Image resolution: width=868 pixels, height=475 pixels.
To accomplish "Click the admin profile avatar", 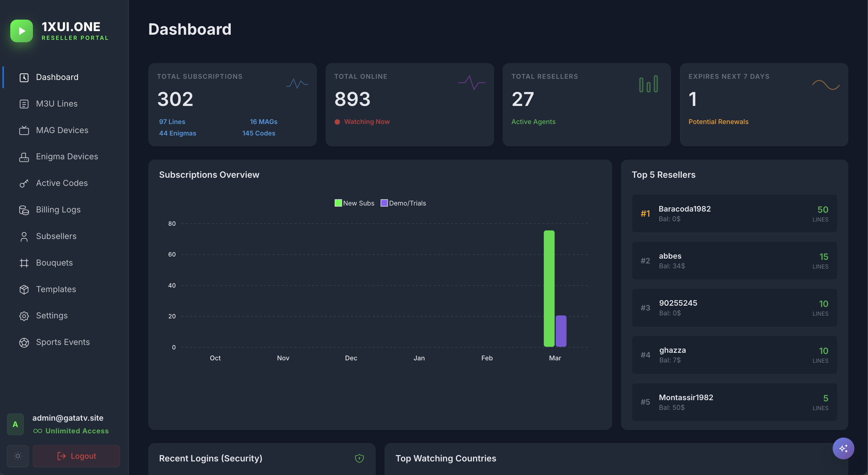I will (15, 424).
